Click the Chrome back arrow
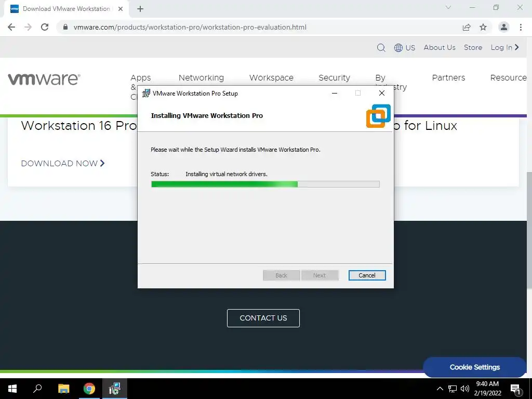532x399 pixels. pyautogui.click(x=11, y=27)
